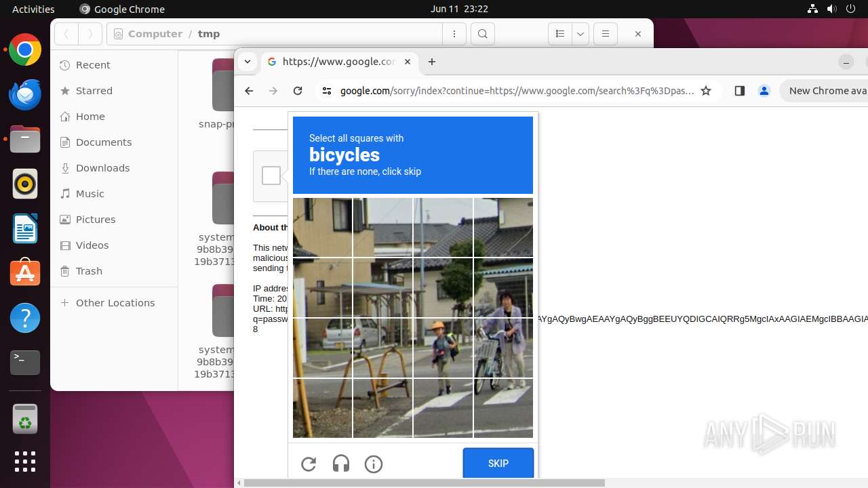Viewport: 868px width, 488px height.
Task: Open the clock and calendar menu
Action: coord(459,9)
